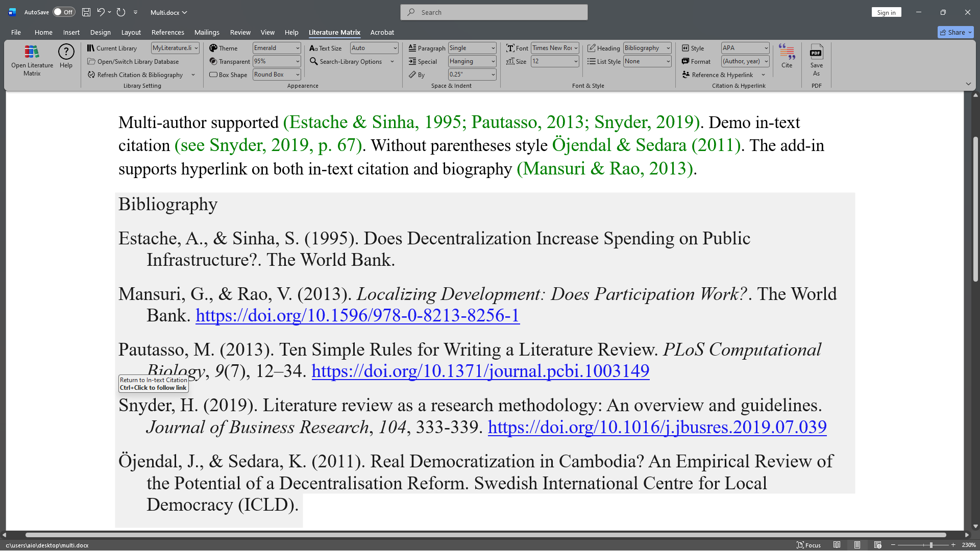Screen dimensions: 980x551
Task: Click the Search box in title bar
Action: pyautogui.click(x=494, y=12)
